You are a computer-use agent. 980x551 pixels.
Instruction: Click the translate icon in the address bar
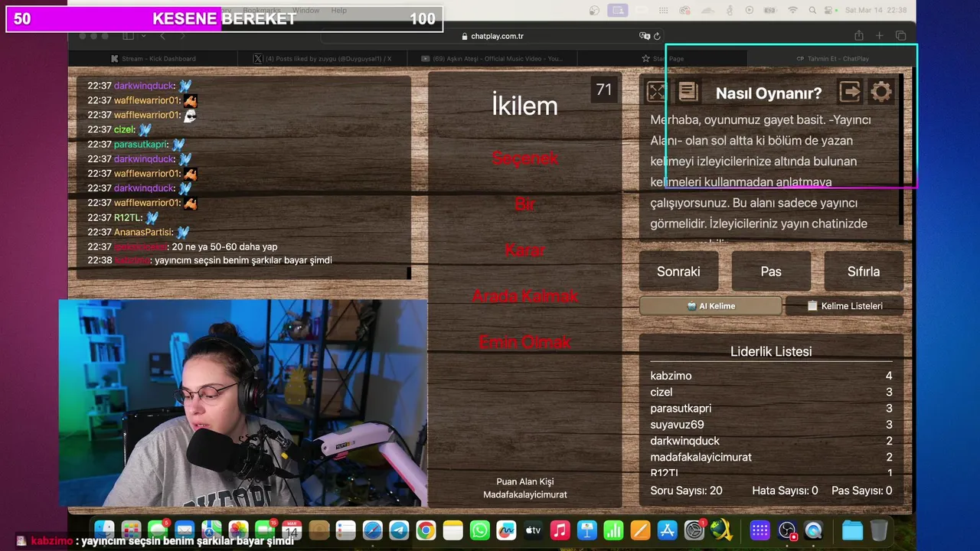pyautogui.click(x=645, y=36)
